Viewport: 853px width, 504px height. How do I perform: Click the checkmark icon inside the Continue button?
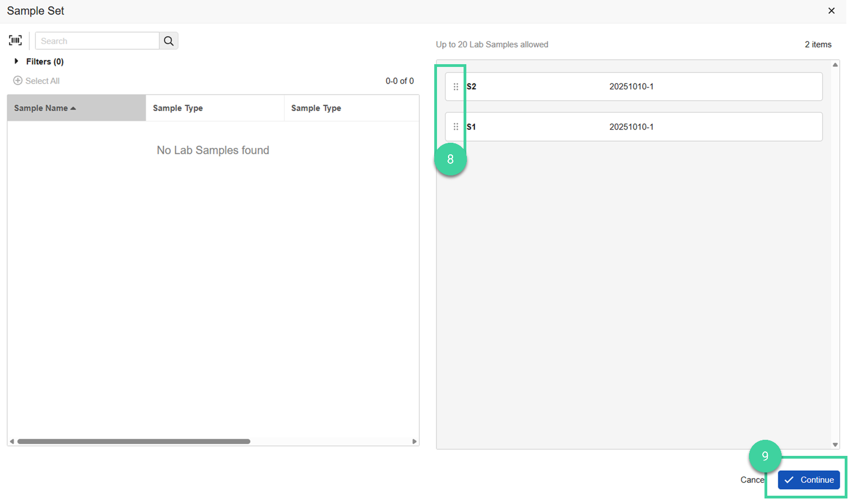click(x=790, y=480)
